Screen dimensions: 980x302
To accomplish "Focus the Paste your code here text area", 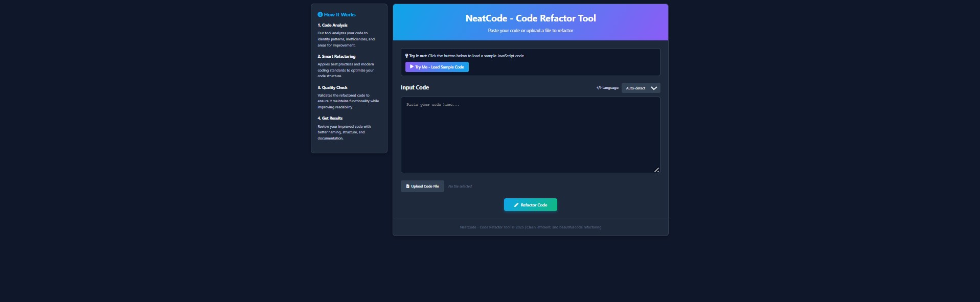I will click(x=530, y=135).
